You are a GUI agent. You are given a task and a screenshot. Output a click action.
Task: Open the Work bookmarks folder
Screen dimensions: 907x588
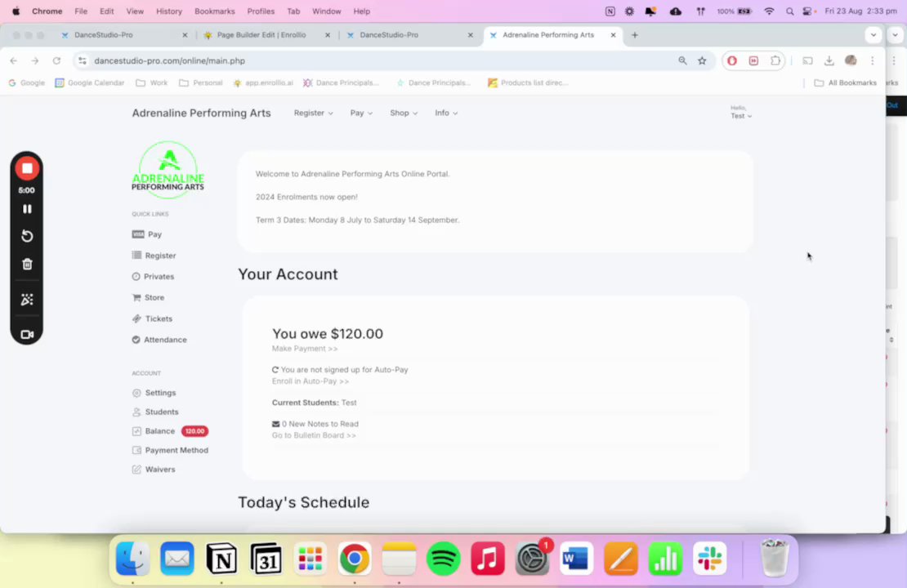pos(151,82)
